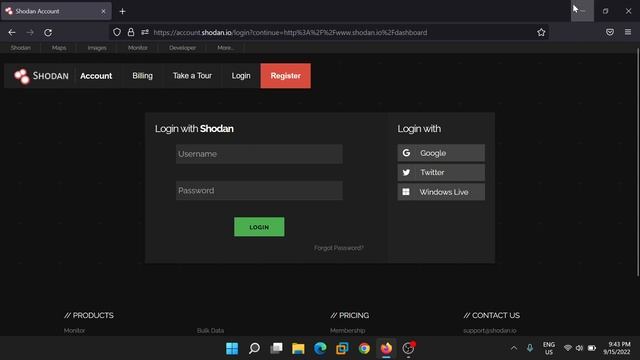Click the page vertical scrollbar
Screen dimensions: 640x360
coord(638,163)
